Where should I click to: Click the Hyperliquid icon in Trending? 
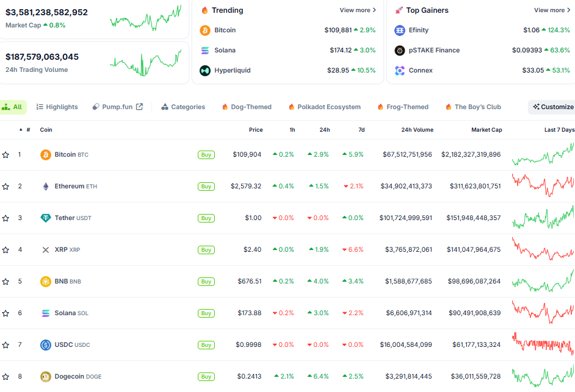(205, 70)
